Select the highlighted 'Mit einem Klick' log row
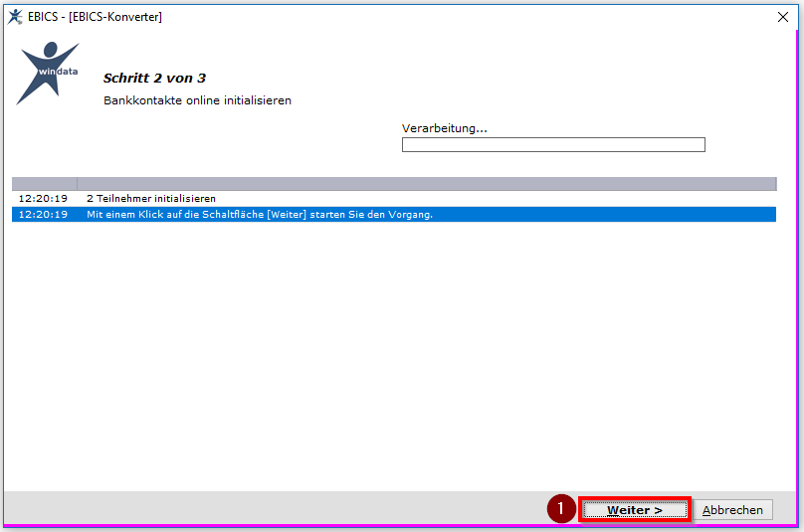 click(394, 214)
